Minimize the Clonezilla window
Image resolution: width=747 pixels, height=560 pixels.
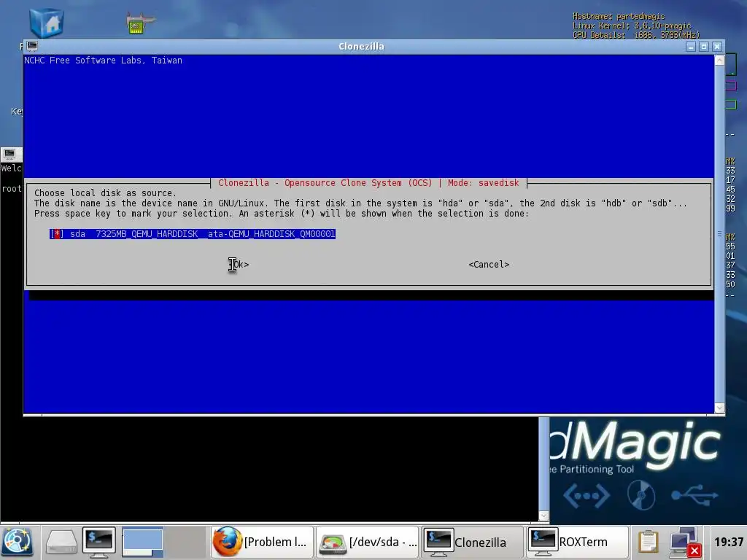click(691, 46)
